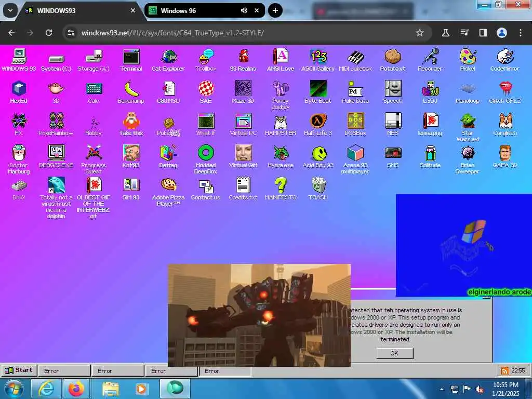532x399 pixels.
Task: Open Internet Explorer from the taskbar
Action: point(46,389)
